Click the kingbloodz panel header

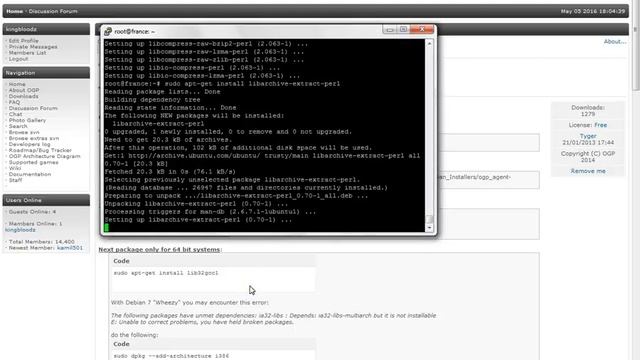46,29
